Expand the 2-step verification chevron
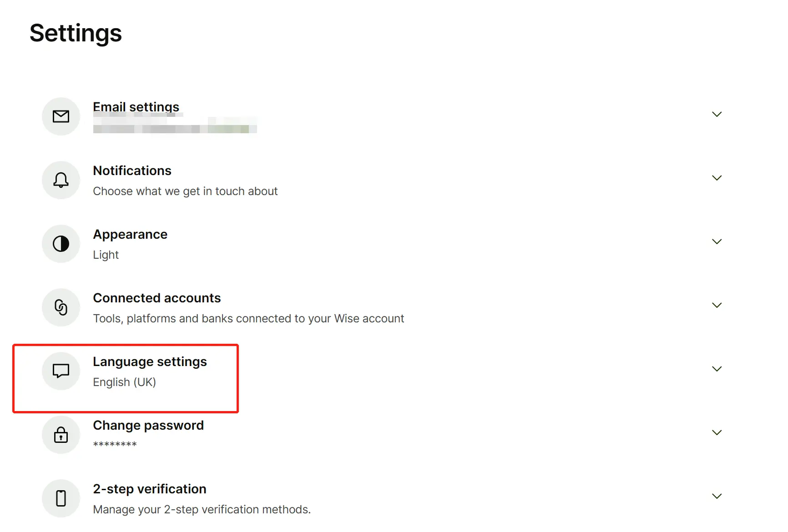 point(717,496)
